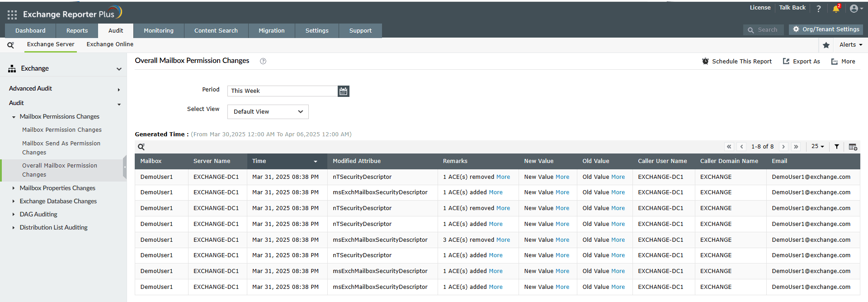The image size is (868, 302).
Task: Change rows per page dropdown 25
Action: pyautogui.click(x=817, y=146)
